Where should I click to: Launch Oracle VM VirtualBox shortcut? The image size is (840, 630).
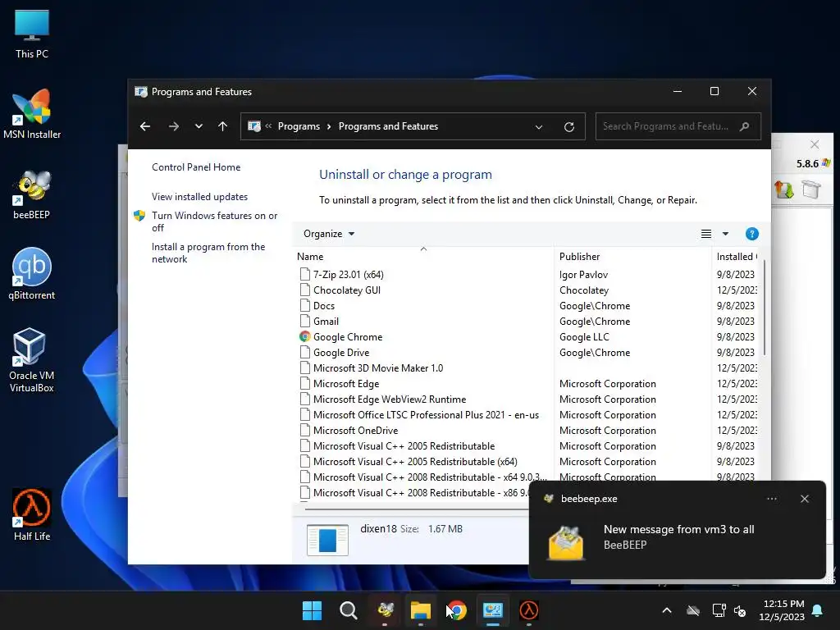click(x=32, y=360)
